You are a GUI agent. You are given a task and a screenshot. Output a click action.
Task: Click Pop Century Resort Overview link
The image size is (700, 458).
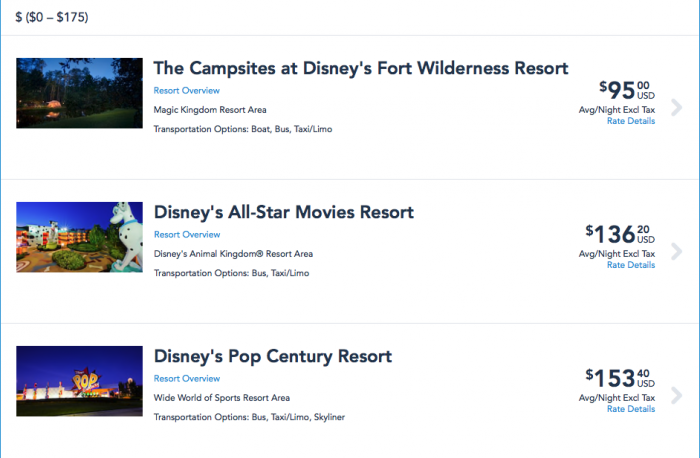[187, 378]
